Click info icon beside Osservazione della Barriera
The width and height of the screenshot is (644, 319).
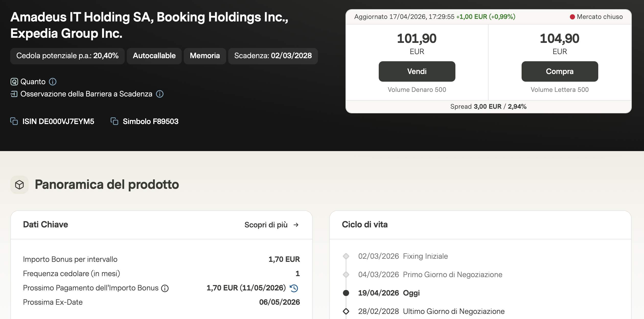(x=160, y=94)
